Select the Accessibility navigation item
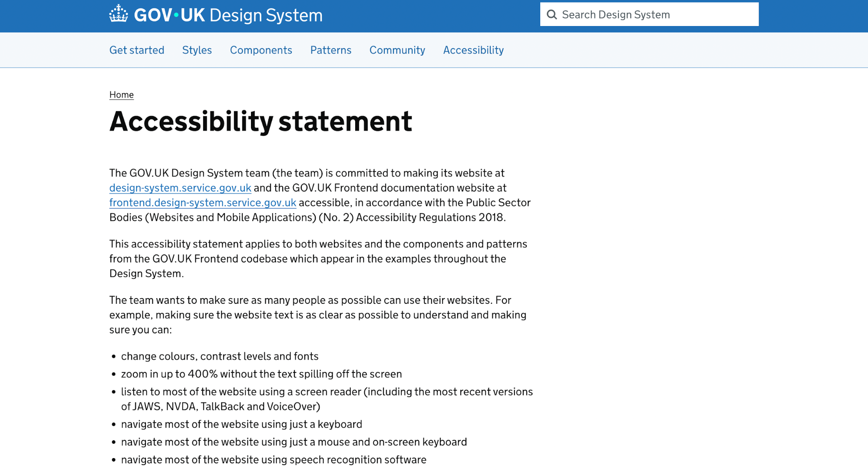This screenshot has height=472, width=868. click(473, 50)
